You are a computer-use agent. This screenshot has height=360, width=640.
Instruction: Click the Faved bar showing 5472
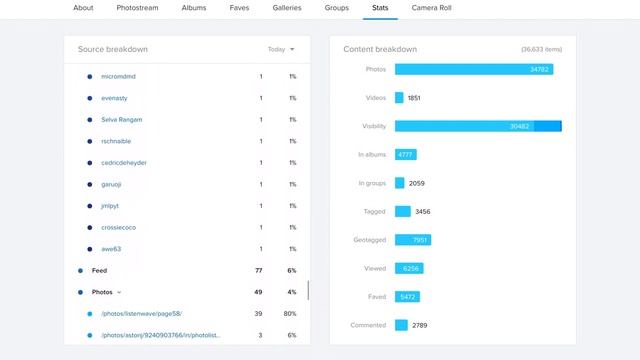[407, 297]
